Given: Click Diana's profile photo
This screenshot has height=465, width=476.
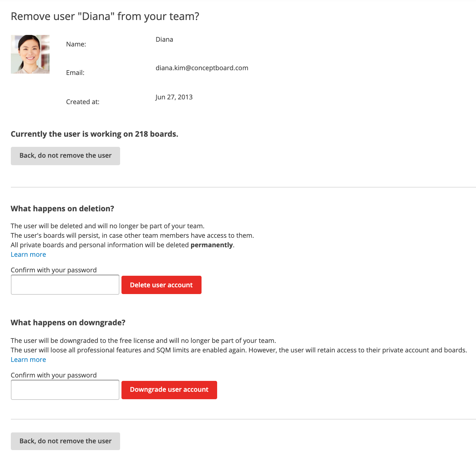Looking at the screenshot, I should (x=30, y=54).
